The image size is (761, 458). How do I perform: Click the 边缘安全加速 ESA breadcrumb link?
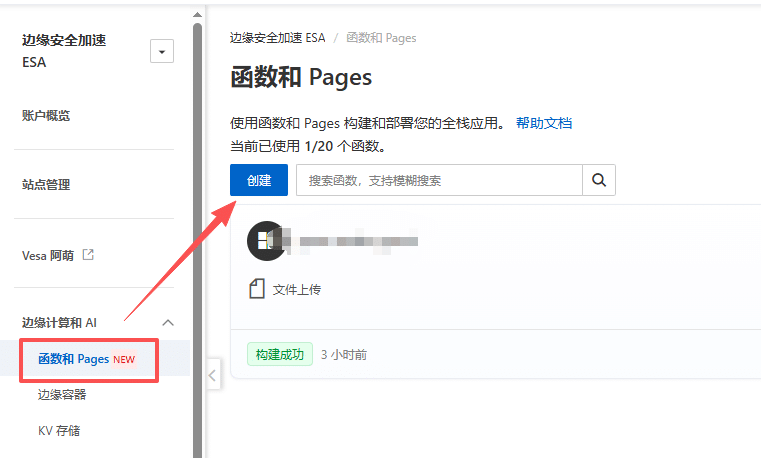point(278,38)
